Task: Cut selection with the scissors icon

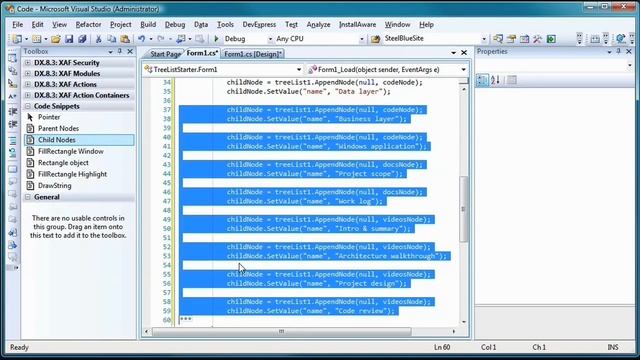Action: 98,39
